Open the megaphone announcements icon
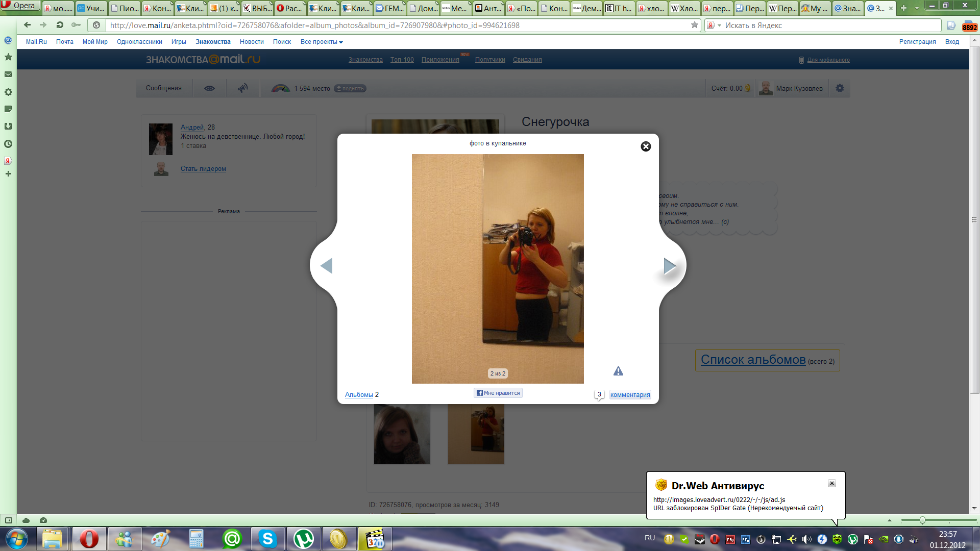The width and height of the screenshot is (980, 551). pos(242,88)
